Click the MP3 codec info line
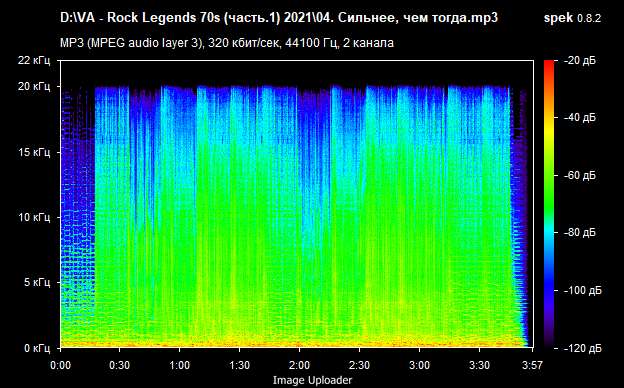This screenshot has width=624, height=388. click(227, 43)
